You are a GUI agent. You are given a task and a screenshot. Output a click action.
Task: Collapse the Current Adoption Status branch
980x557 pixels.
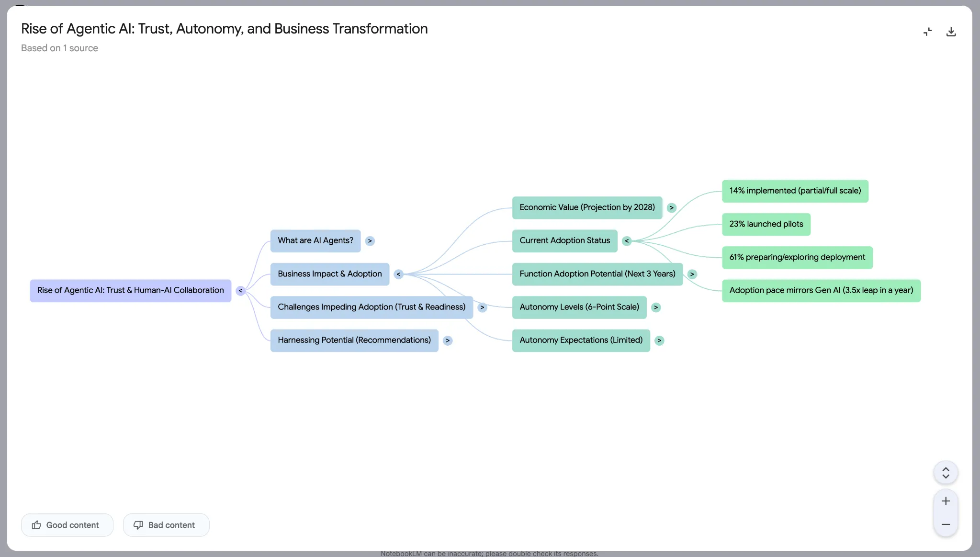(627, 241)
